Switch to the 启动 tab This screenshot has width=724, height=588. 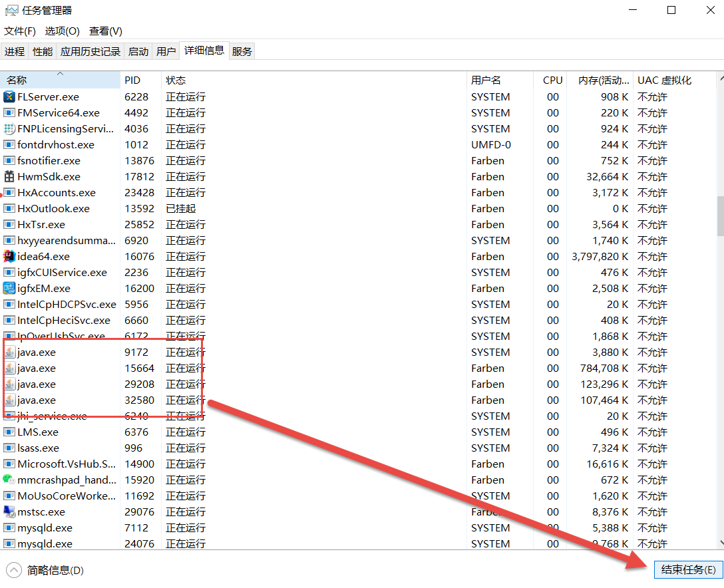[x=138, y=52]
